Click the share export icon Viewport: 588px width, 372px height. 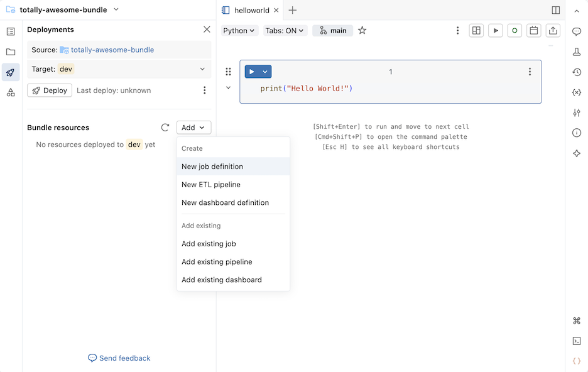click(553, 30)
